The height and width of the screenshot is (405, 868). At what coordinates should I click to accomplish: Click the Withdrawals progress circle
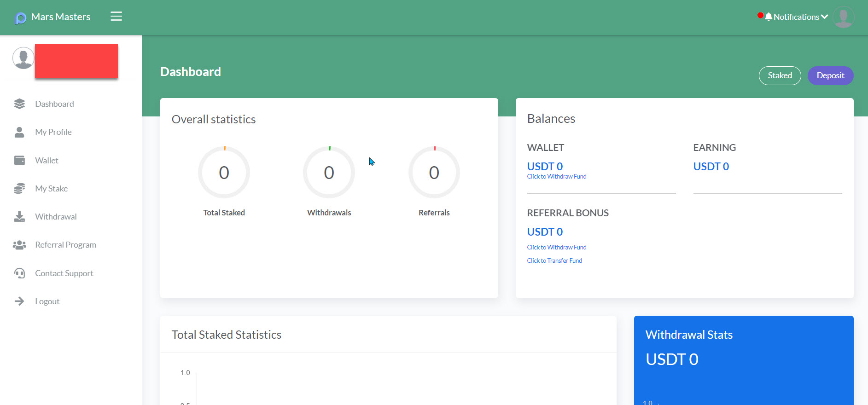(x=329, y=173)
